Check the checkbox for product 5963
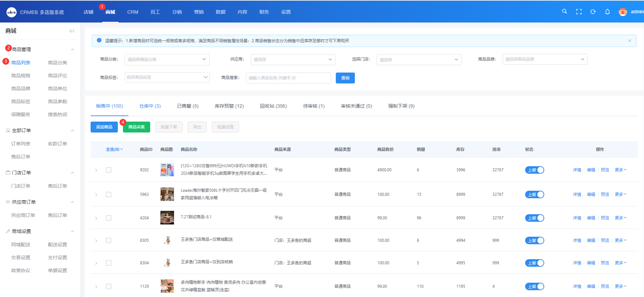Image resolution: width=644 pixels, height=297 pixels. [x=109, y=194]
